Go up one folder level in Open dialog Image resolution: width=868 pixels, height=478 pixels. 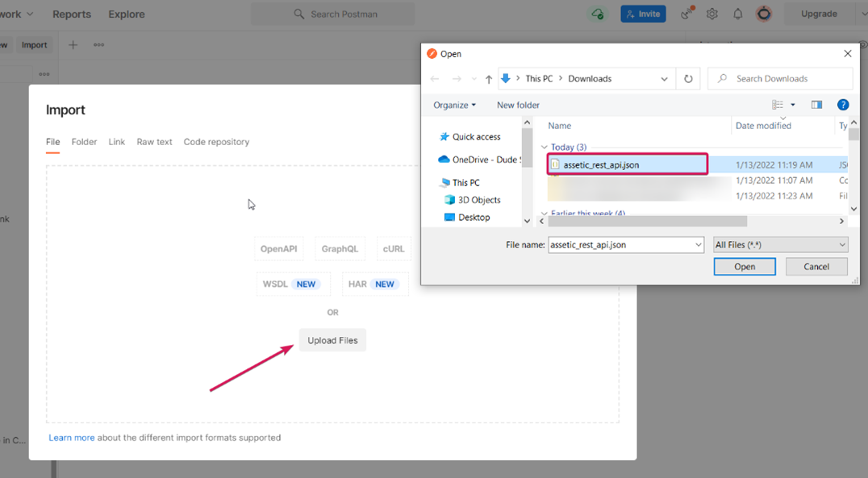coord(489,79)
